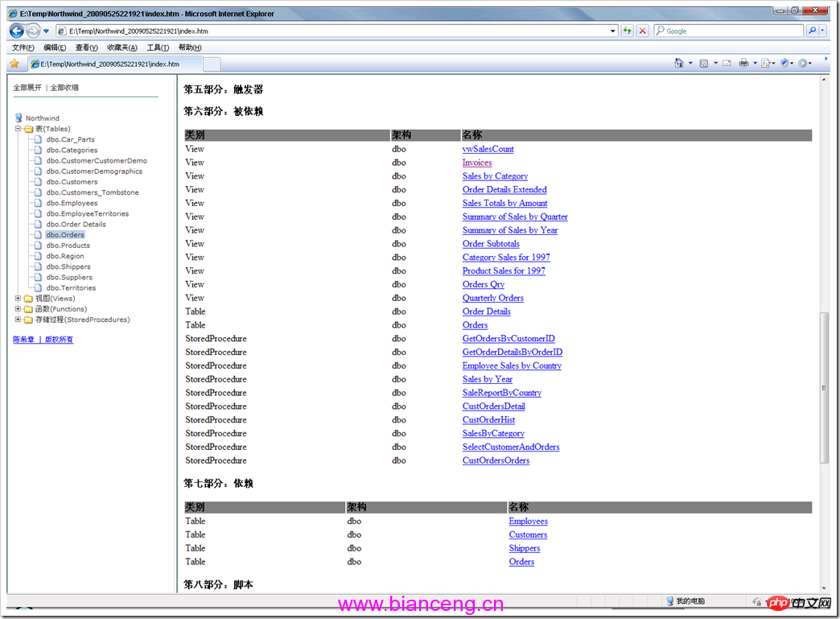The image size is (840, 619).
Task: Click 全部收缩 to collapse all nodes
Action: click(64, 88)
